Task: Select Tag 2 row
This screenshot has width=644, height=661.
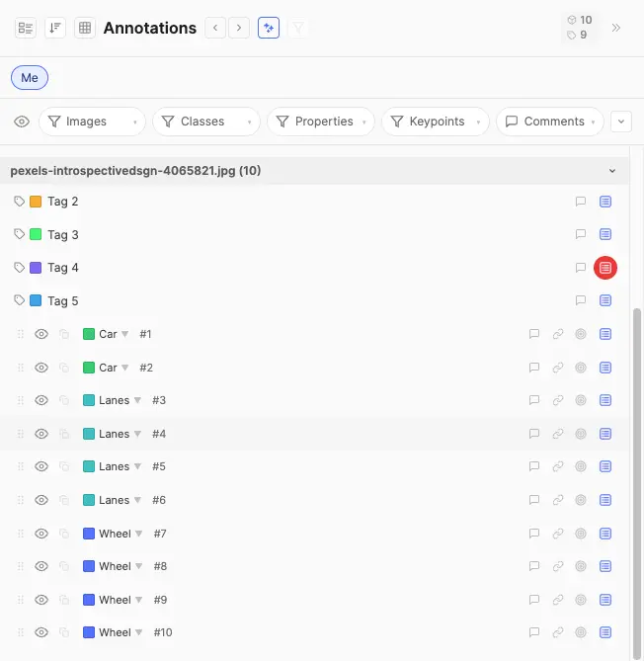Action: [314, 202]
